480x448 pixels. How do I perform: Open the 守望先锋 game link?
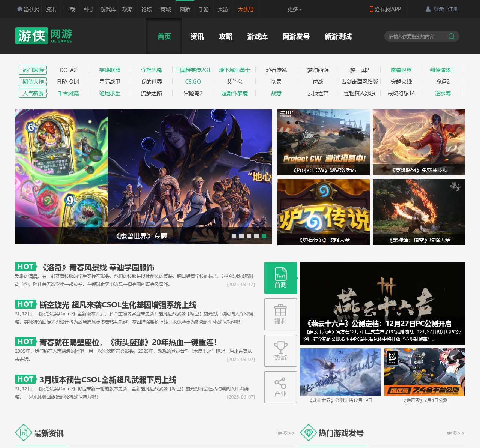tap(151, 70)
